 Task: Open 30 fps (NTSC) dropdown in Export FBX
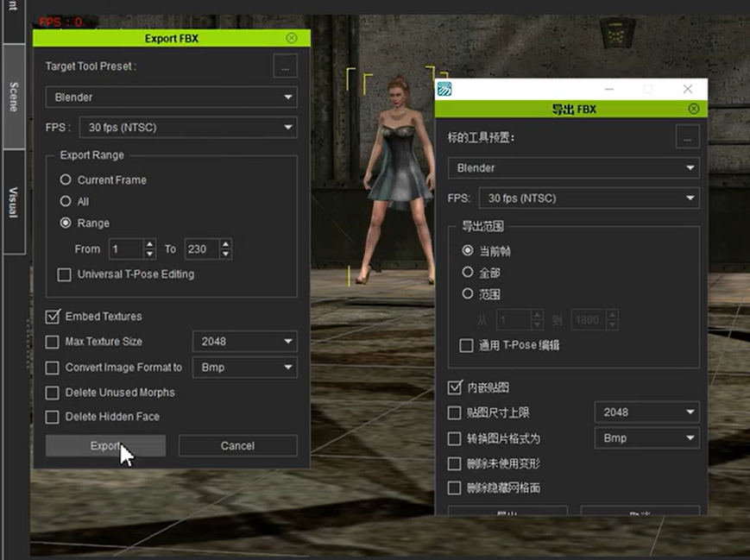coord(188,127)
